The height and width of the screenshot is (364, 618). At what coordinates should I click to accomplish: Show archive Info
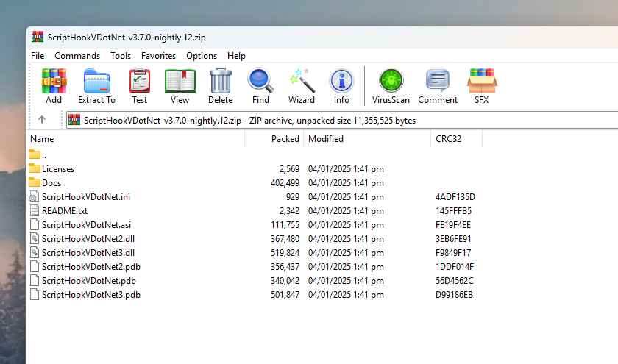[x=341, y=81]
